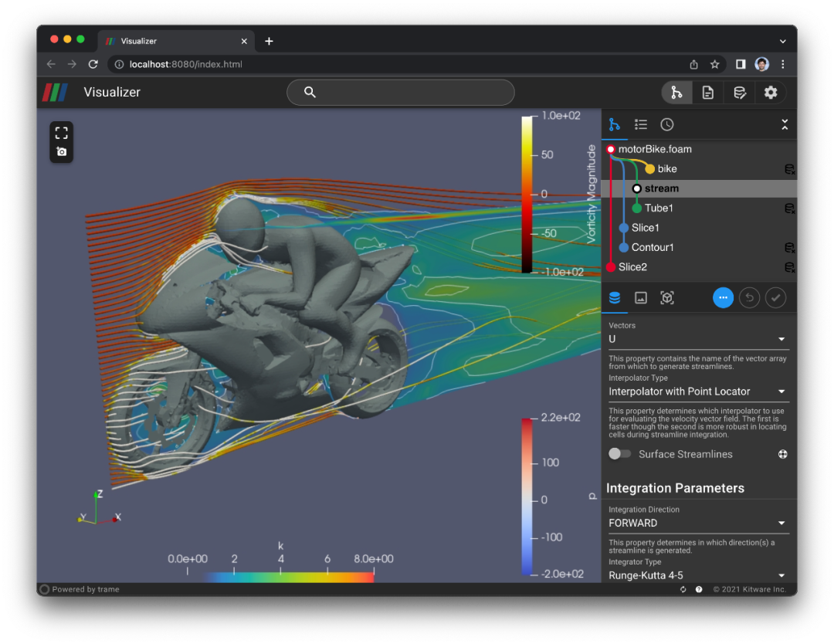Toggle visibility of the bike node
Viewport: 834px width, 644px height.
649,169
